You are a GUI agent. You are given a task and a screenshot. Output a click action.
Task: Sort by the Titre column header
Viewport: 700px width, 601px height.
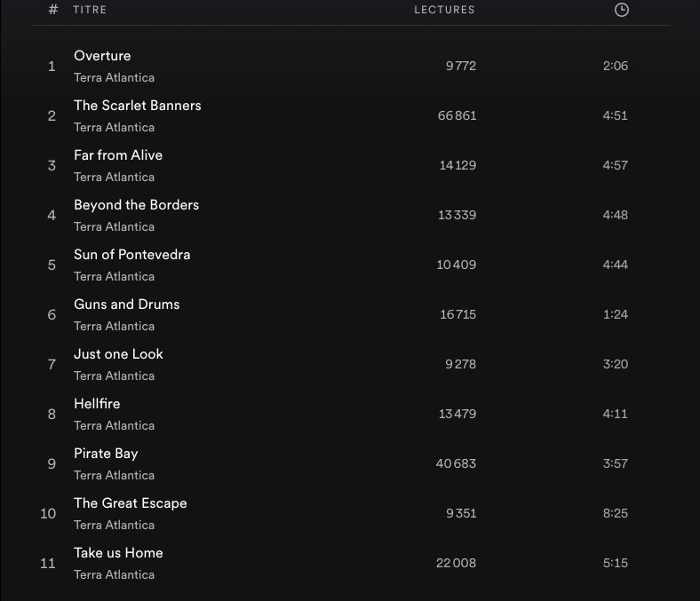90,10
